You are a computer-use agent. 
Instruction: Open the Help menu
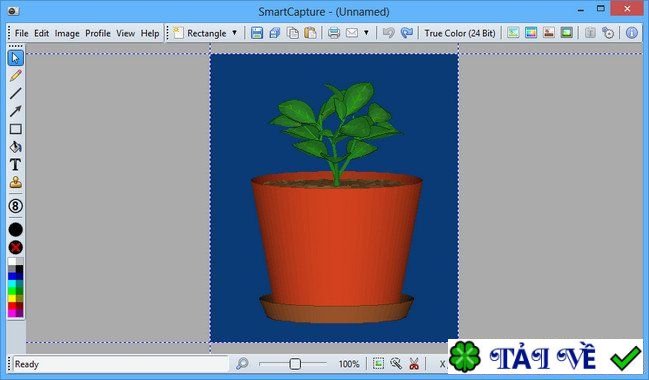[x=150, y=33]
